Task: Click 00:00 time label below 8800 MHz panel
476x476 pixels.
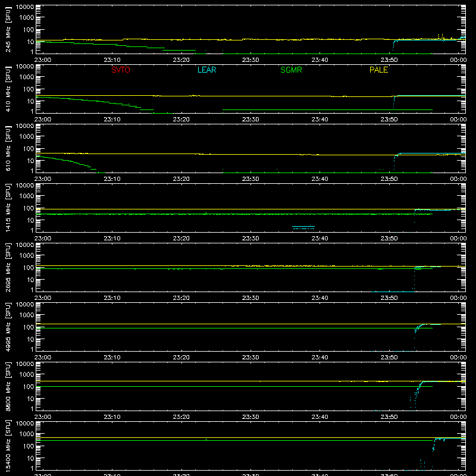Action: [x=458, y=417]
